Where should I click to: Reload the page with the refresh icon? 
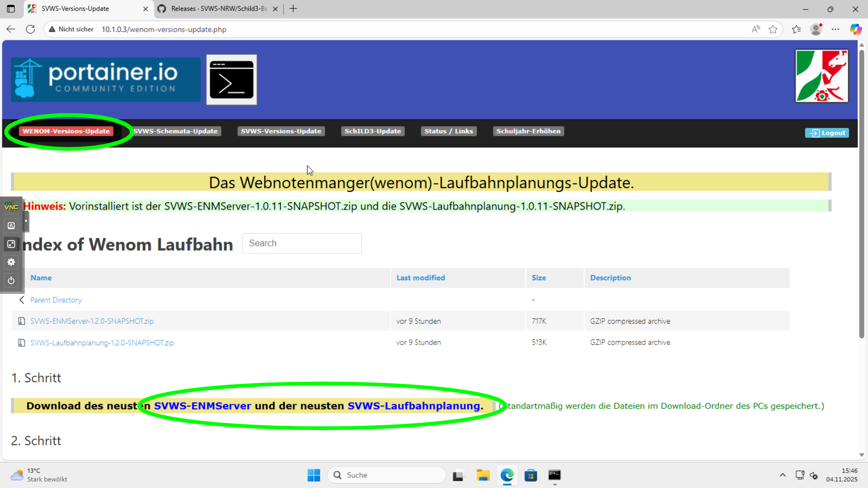tap(31, 29)
